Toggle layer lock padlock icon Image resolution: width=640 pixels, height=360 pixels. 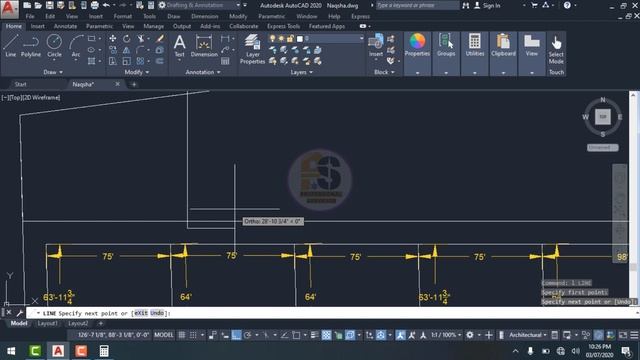(x=290, y=38)
